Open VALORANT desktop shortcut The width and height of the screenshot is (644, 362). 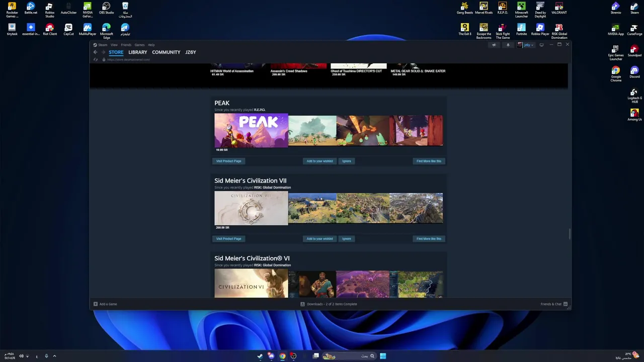pyautogui.click(x=559, y=8)
